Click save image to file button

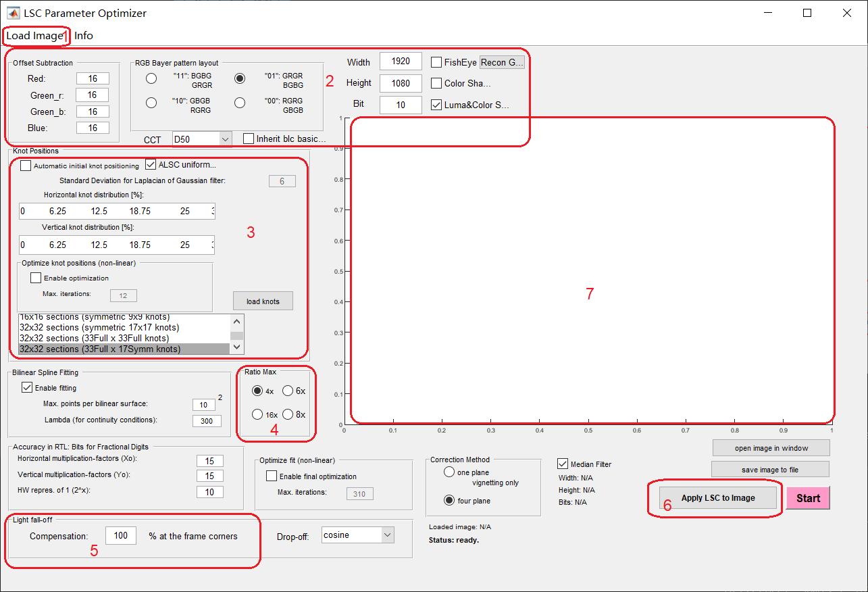tap(771, 469)
